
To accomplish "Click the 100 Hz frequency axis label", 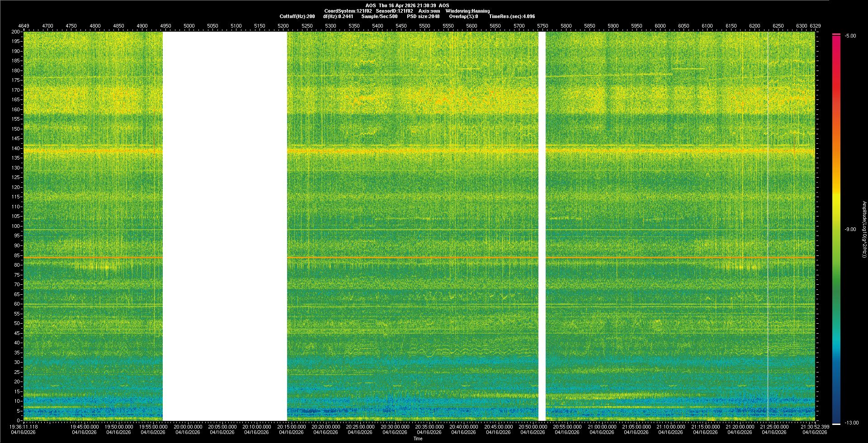I will [15, 226].
